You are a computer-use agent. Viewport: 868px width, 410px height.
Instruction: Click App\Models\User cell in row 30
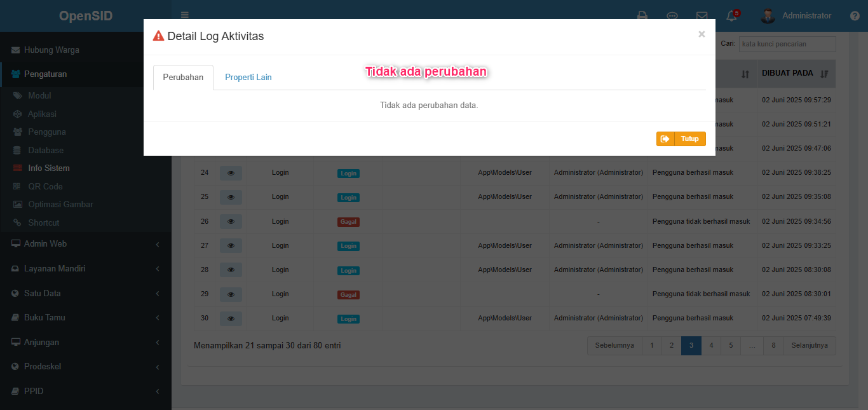(505, 318)
